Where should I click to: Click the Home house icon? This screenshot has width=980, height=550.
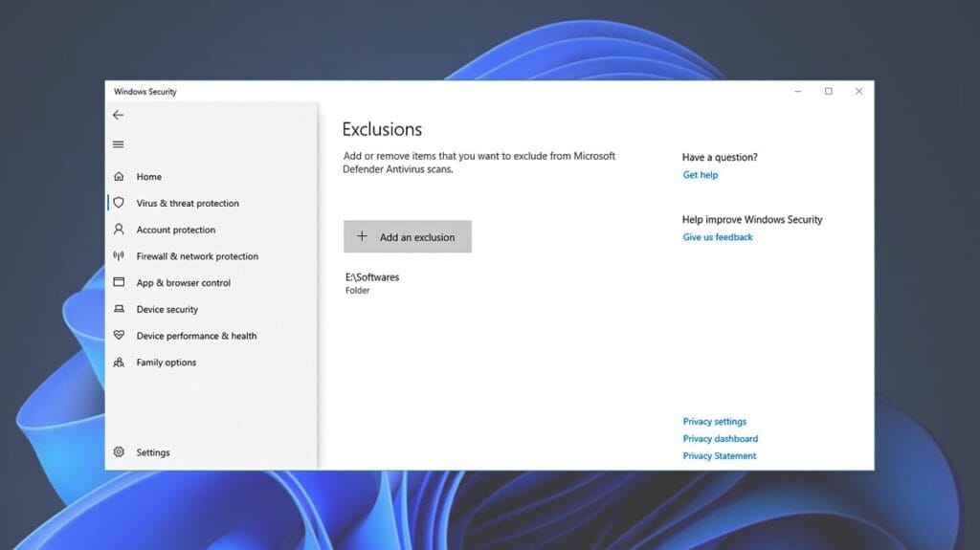119,176
